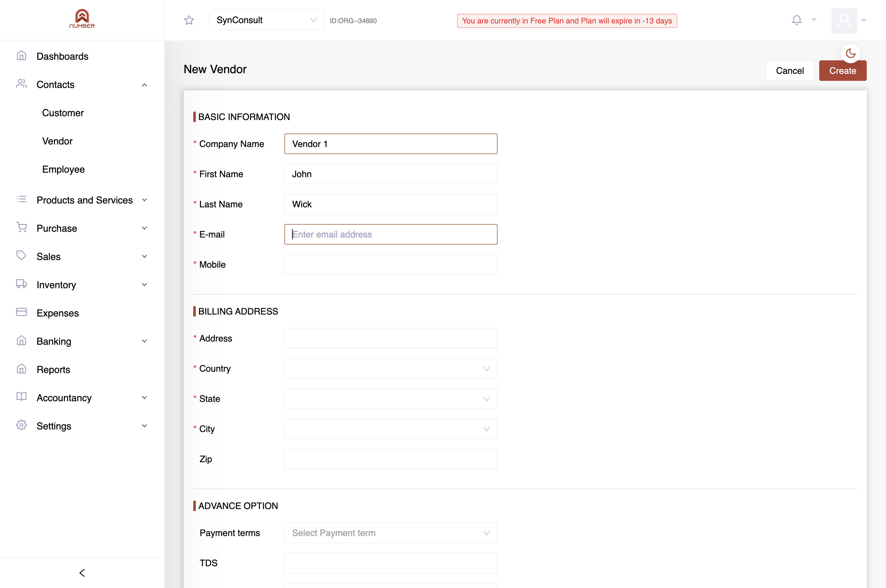The width and height of the screenshot is (886, 588).
Task: Focus the E-mail input field
Action: (x=391, y=234)
